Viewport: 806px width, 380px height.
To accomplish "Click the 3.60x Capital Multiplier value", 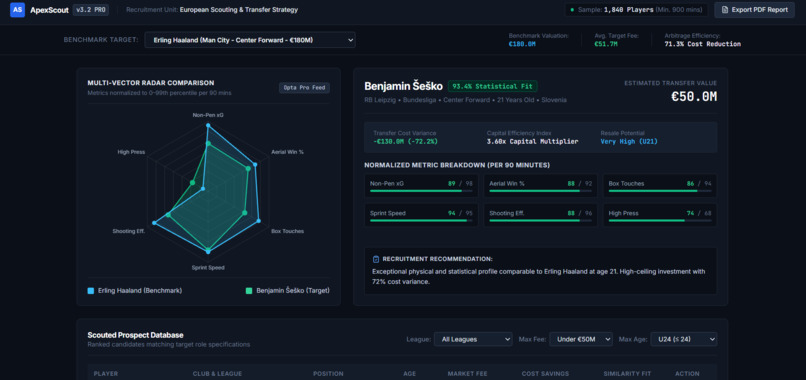I will point(533,141).
